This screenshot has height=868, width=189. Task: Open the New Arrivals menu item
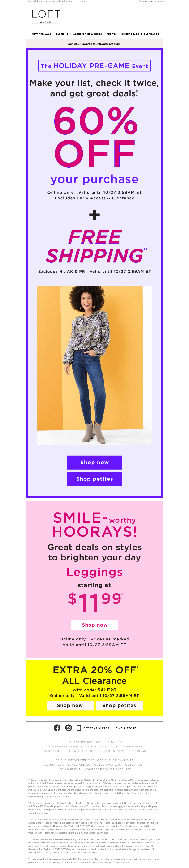[42, 34]
